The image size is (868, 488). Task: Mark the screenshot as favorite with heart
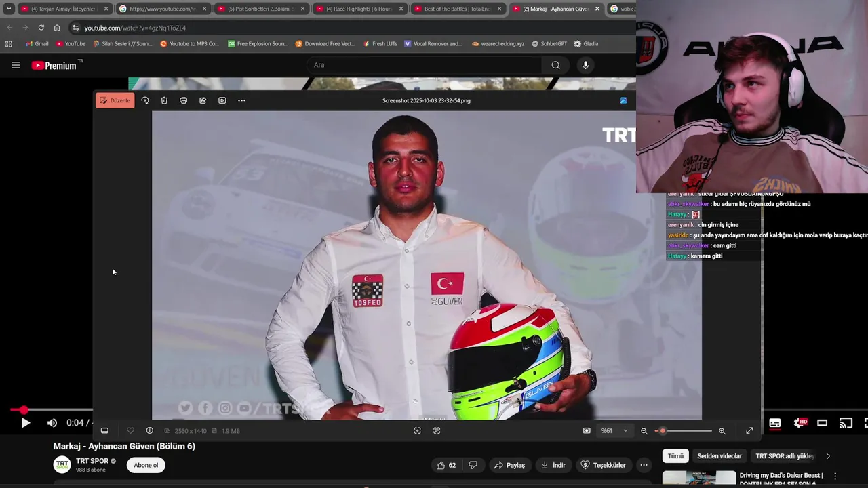click(x=130, y=430)
